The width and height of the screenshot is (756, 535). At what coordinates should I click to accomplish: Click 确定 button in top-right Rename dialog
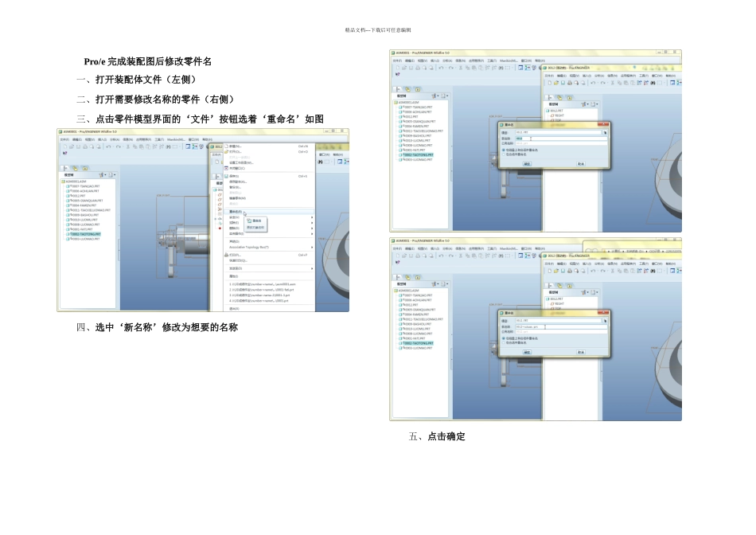527,164
